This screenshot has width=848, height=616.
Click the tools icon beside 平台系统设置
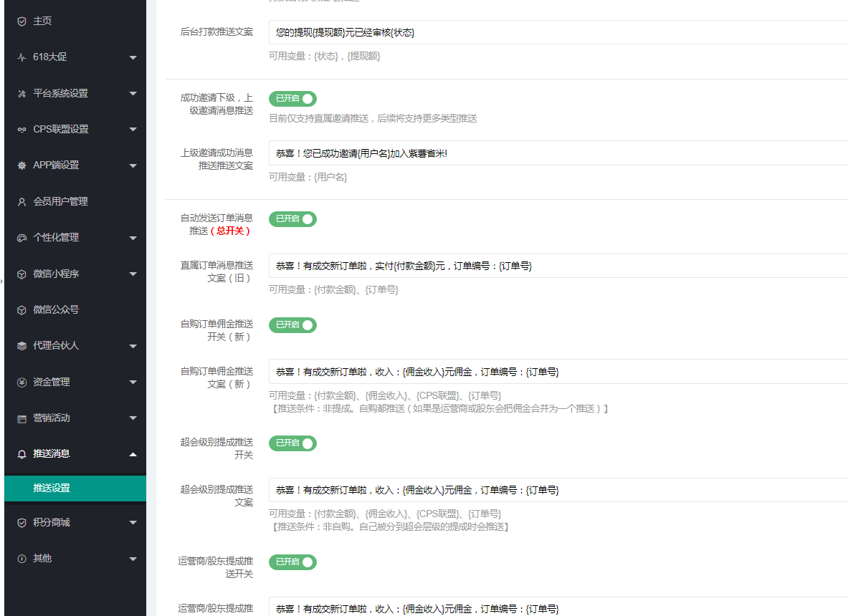[x=22, y=94]
